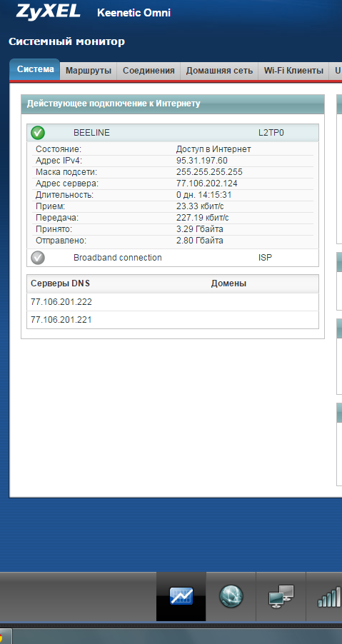Click the gray Broadband connection status icon
Image resolution: width=342 pixels, height=644 pixels.
click(x=38, y=258)
